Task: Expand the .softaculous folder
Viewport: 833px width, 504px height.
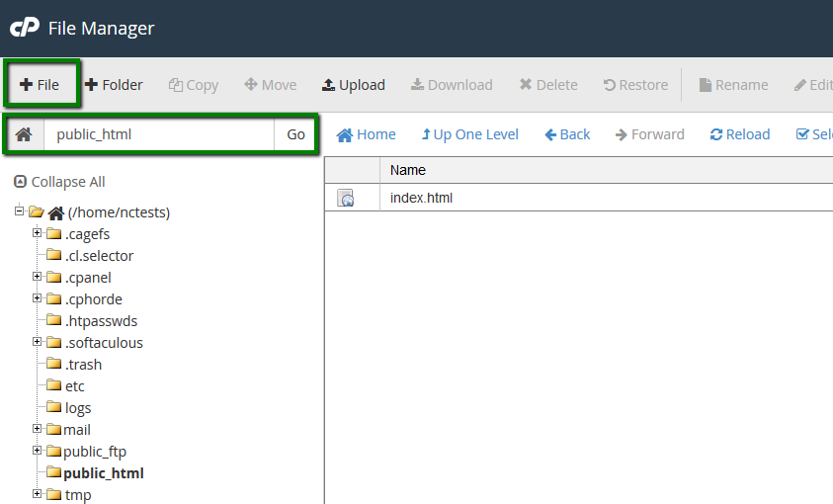Action: tap(38, 342)
